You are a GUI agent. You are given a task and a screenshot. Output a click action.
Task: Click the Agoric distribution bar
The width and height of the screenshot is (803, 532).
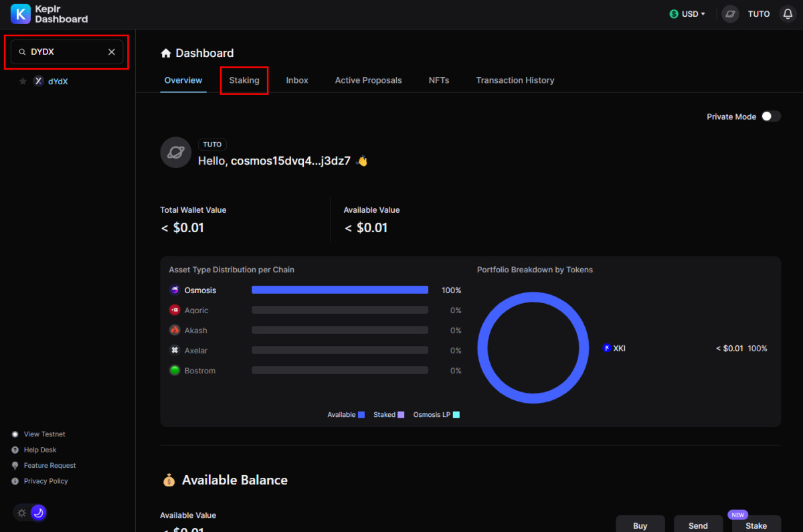point(340,311)
